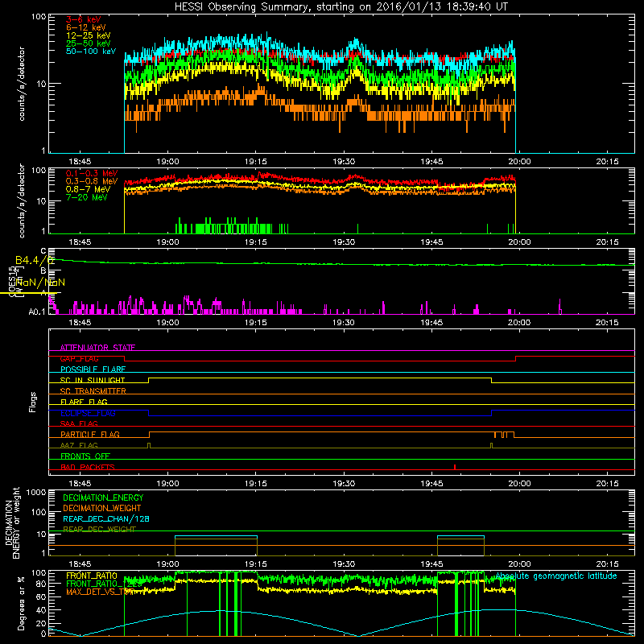
Task: Click the POSSIBLE_FLARE flag label
Action: pos(93,369)
